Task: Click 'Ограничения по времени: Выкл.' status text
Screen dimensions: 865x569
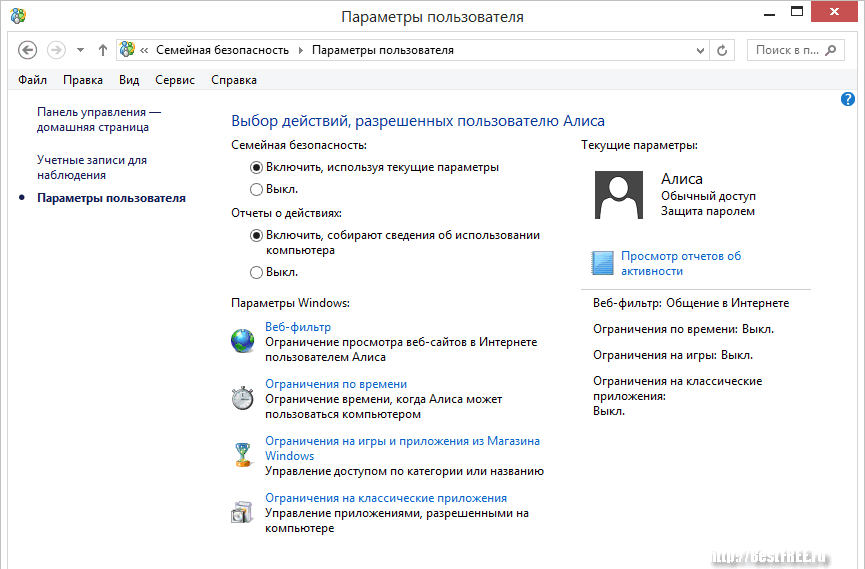Action: point(684,329)
